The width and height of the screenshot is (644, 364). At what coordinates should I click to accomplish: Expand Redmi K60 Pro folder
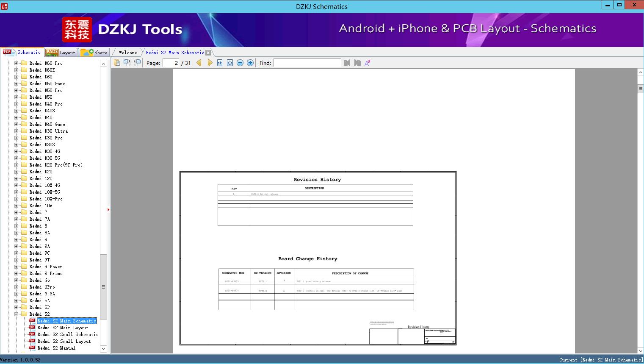(17, 63)
